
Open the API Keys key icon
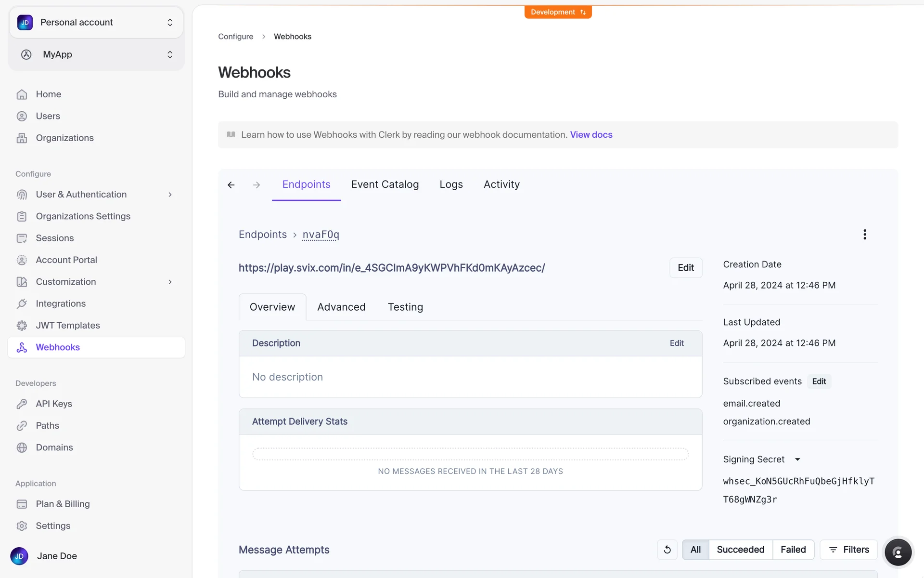[22, 404]
